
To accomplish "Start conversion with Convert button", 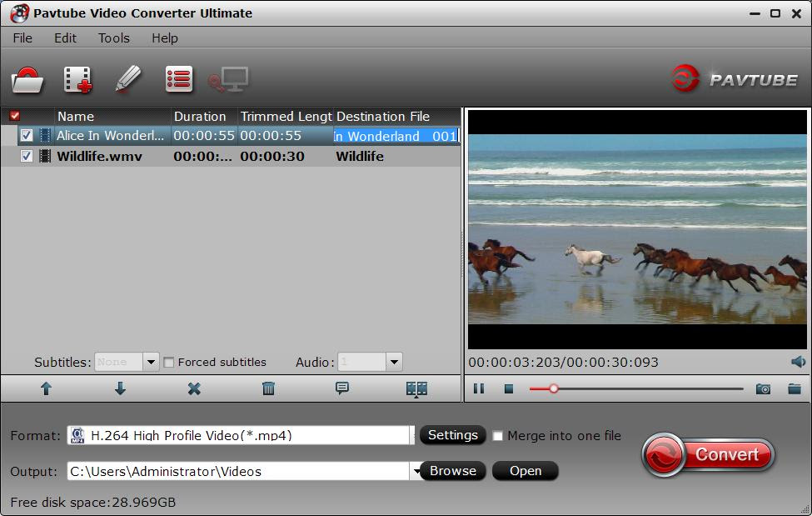I will tap(708, 455).
